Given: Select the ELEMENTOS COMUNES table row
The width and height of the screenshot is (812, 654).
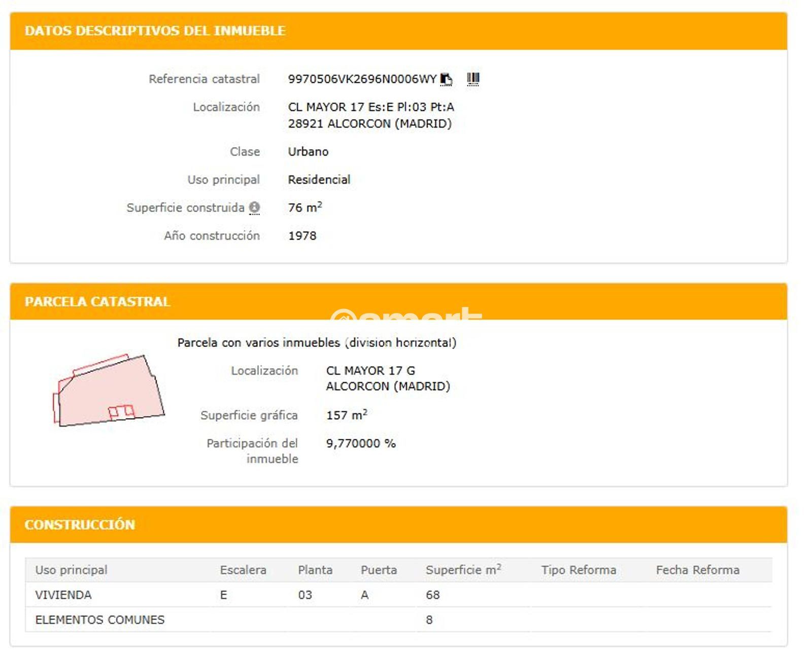Looking at the screenshot, I should click(99, 619).
